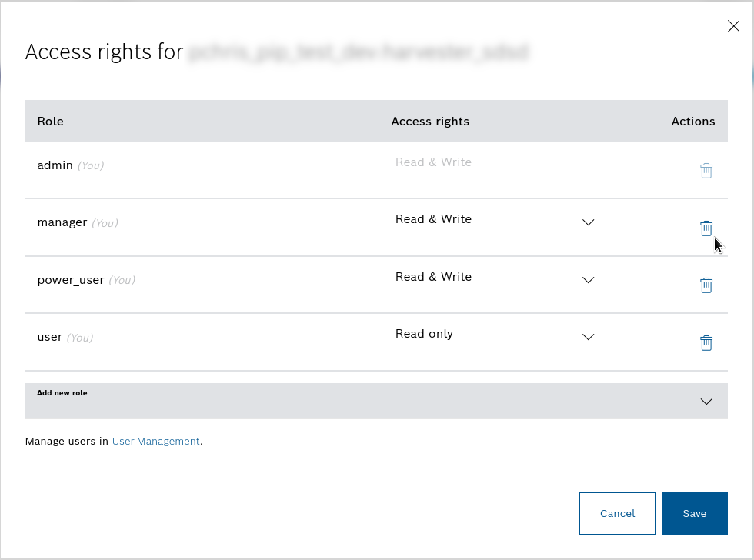The height and width of the screenshot is (560, 754).
Task: Click the Read only value for user
Action: click(424, 334)
